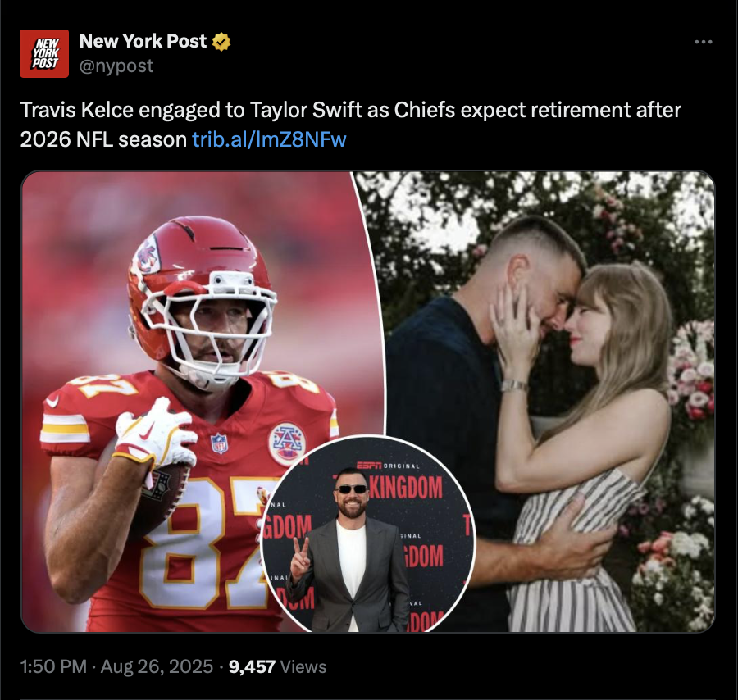The width and height of the screenshot is (738, 700).
Task: Click the 1:50 PM timestamp
Action: [x=53, y=666]
